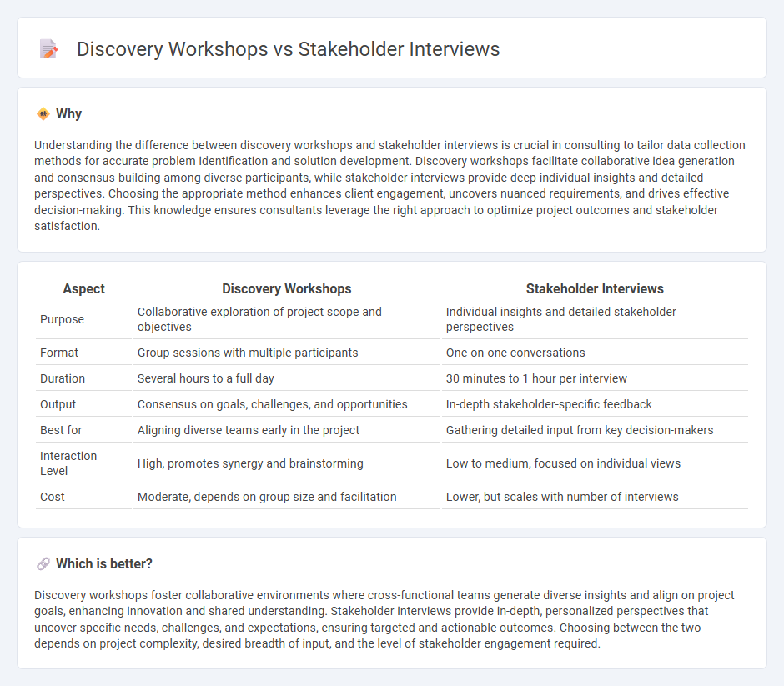The image size is (784, 686).
Task: Click cell Gathering detailed input from key decision-makers
Action: point(595,431)
